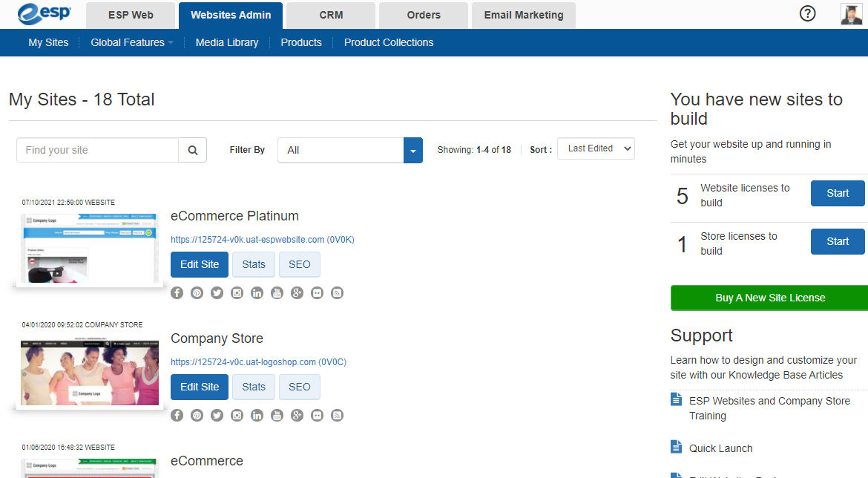Click document icon beside ESP Websites Training
This screenshot has width=868, height=478.
tap(676, 399)
